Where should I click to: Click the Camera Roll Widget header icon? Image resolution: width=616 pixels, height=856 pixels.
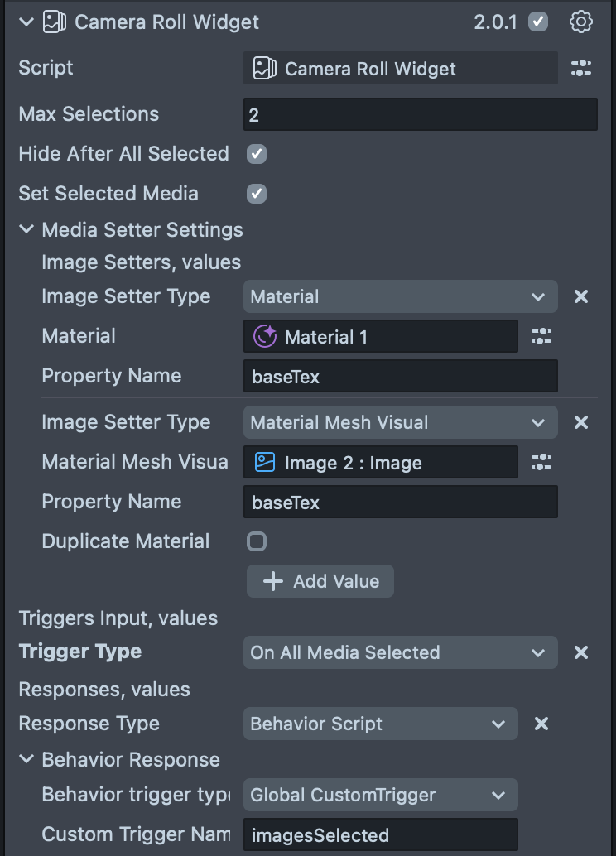click(x=55, y=22)
